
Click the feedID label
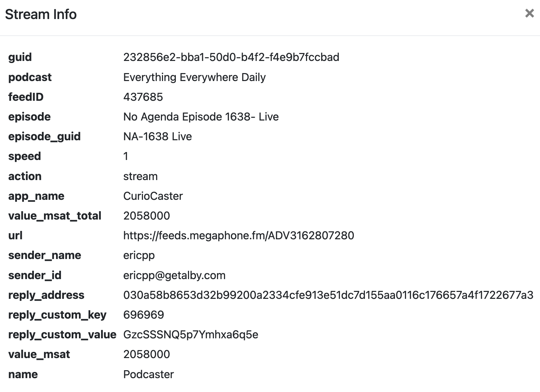(x=26, y=97)
